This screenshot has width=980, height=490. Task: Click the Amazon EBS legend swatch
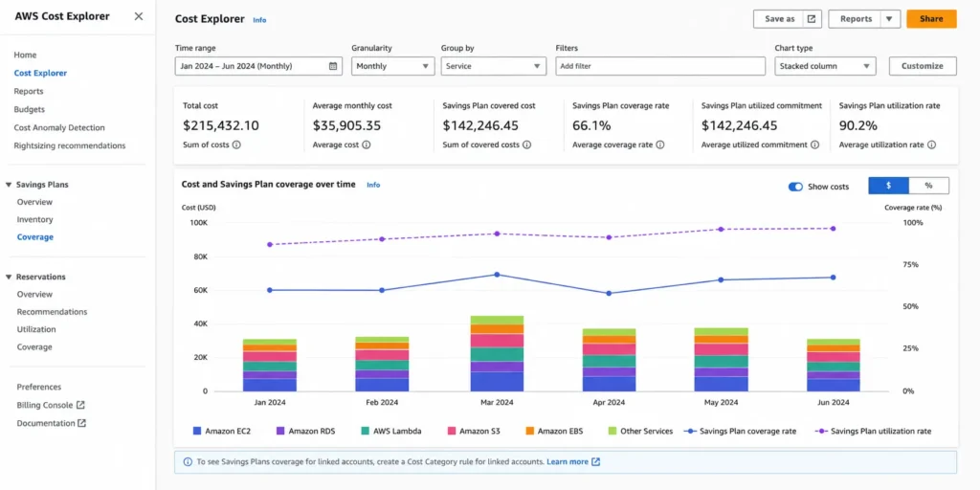point(529,431)
